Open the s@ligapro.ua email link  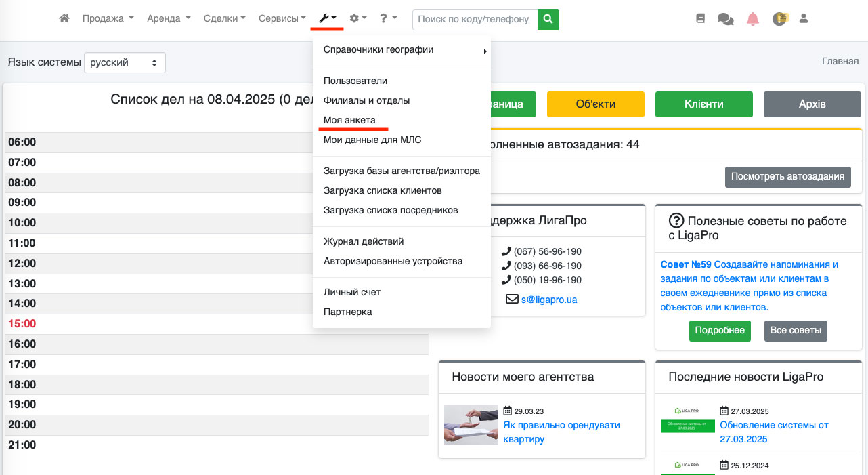pos(548,299)
